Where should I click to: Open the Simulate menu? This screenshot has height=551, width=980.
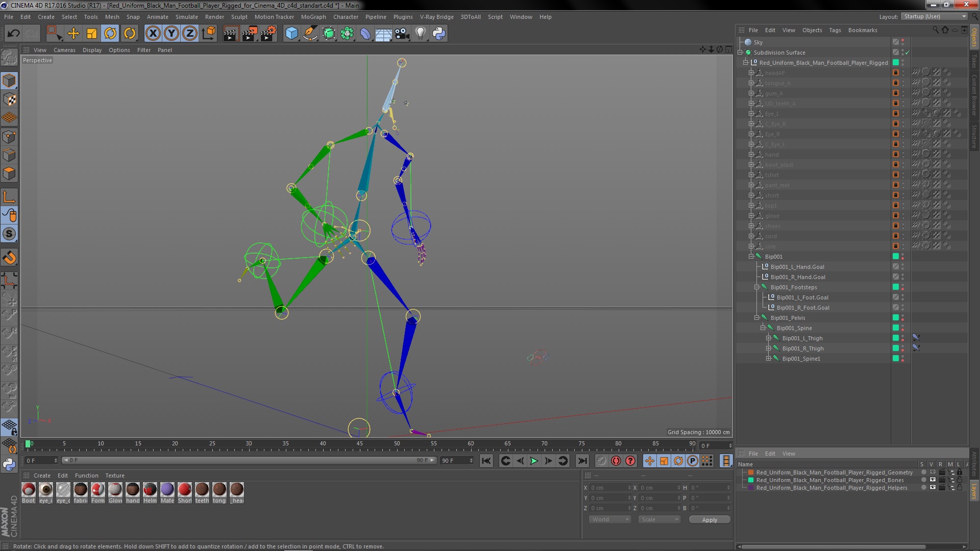tap(187, 17)
